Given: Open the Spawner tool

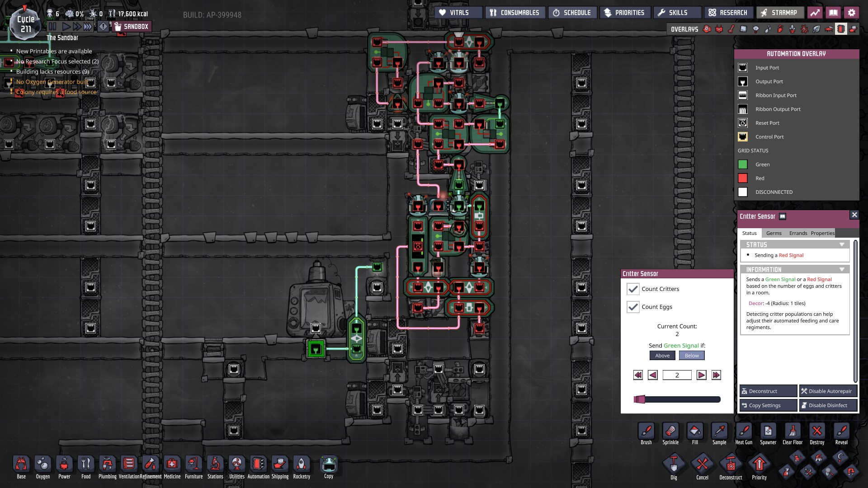Looking at the screenshot, I should coord(769,434).
